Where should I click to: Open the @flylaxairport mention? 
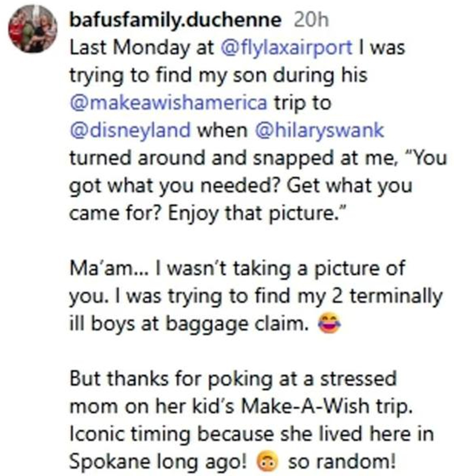(x=287, y=48)
